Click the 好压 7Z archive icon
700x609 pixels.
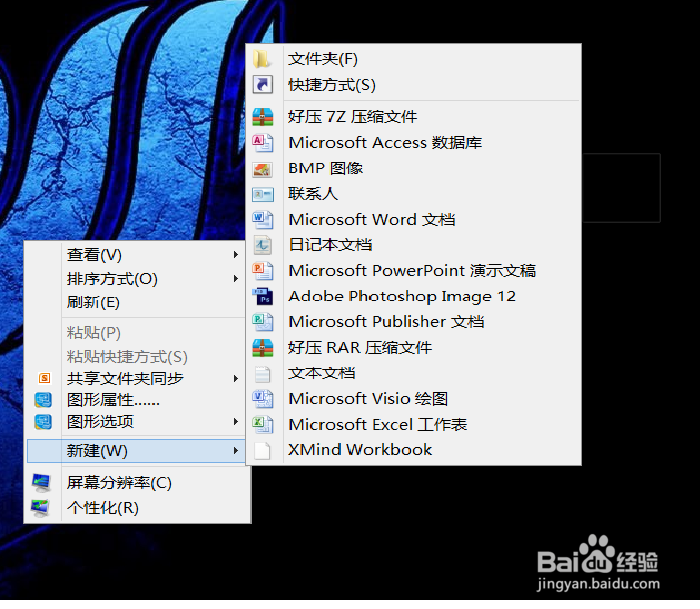(262, 117)
